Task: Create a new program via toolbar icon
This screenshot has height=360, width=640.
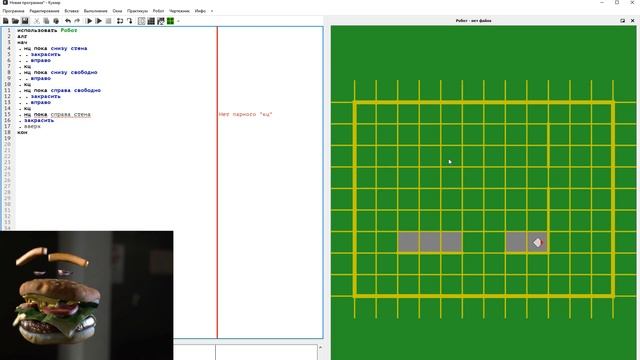Action: (x=6, y=21)
